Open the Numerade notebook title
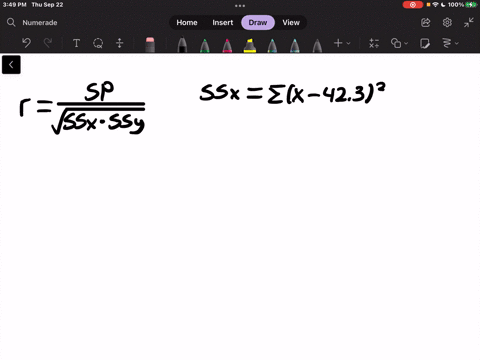The height and width of the screenshot is (360, 480). (x=40, y=22)
